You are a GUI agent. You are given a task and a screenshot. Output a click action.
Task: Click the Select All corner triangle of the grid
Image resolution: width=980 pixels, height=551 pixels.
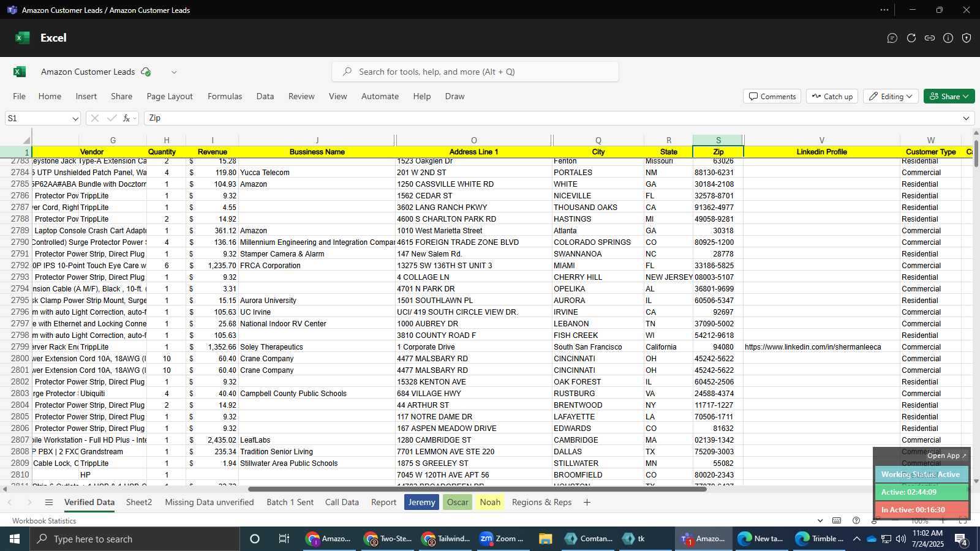point(26,140)
